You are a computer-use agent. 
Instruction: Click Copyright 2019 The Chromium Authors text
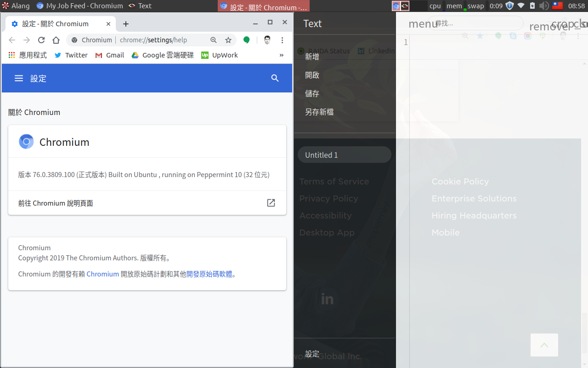tap(94, 258)
